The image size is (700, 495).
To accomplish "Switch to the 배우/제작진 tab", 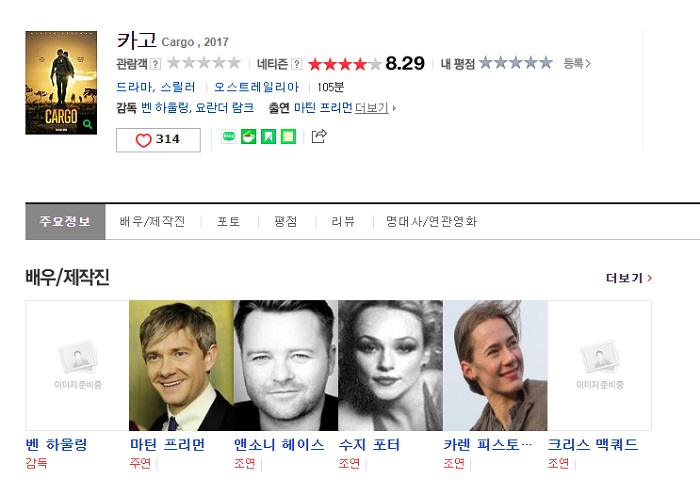I will pyautogui.click(x=152, y=221).
